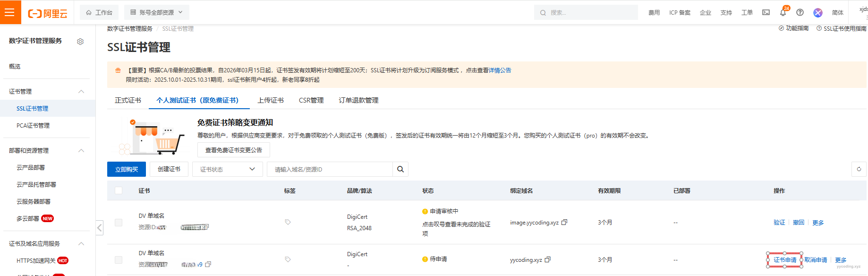Viewport: 868px width, 276px height.
Task: Open the Cloud Shell terminal icon
Action: [x=766, y=13]
